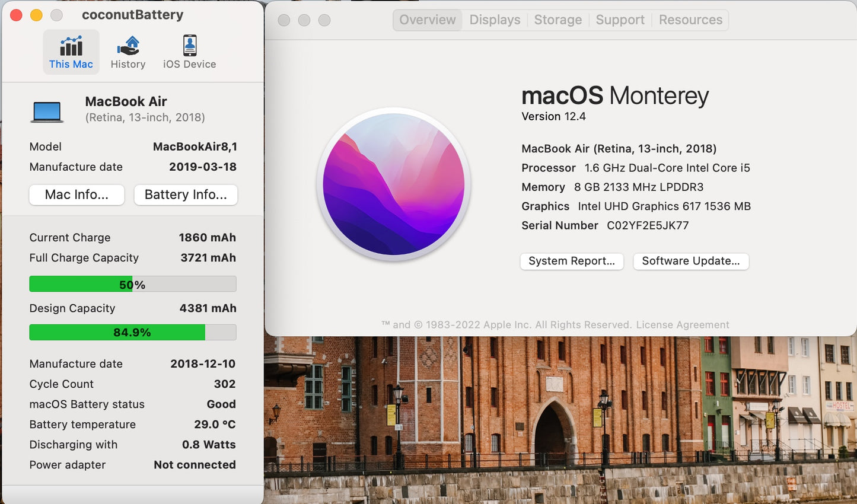Switch to the Resources tab
Viewport: 857px width, 504px height.
[x=690, y=20]
